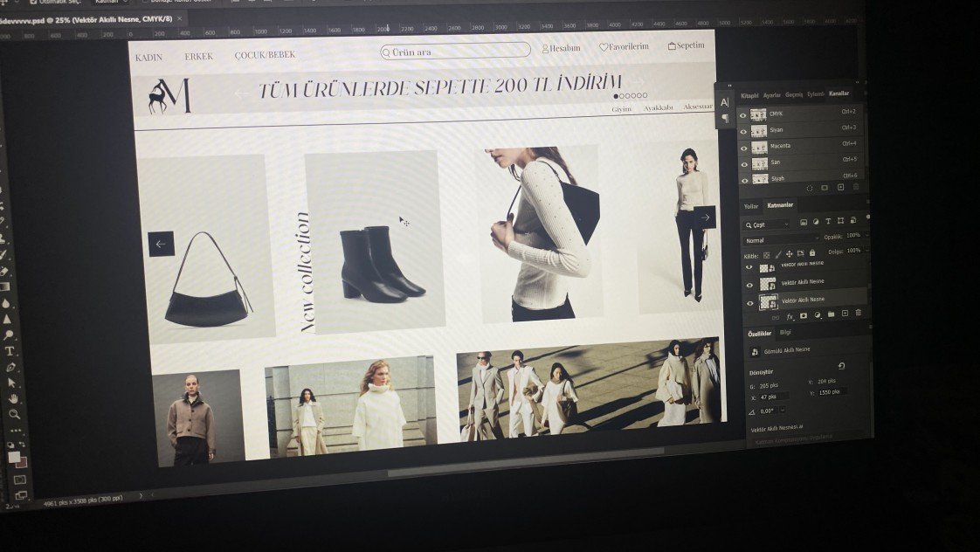
Task: Click the foreground color swatch
Action: [x=14, y=457]
